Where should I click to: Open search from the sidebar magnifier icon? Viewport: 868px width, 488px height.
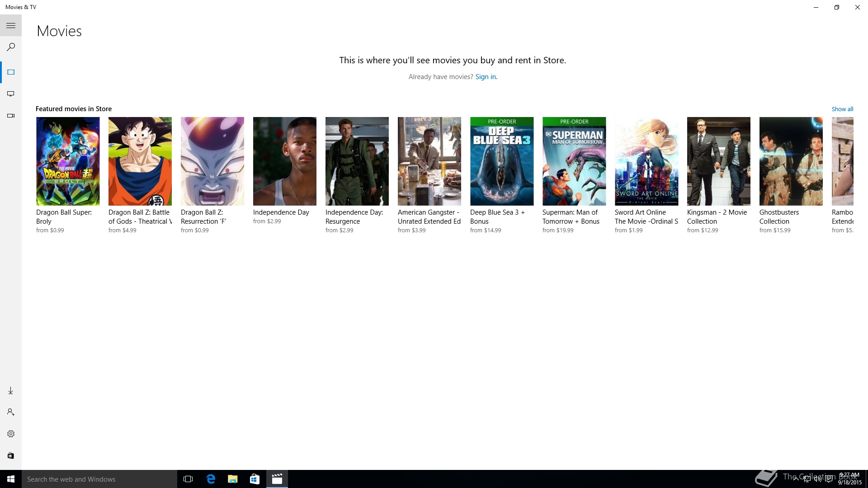tap(11, 47)
